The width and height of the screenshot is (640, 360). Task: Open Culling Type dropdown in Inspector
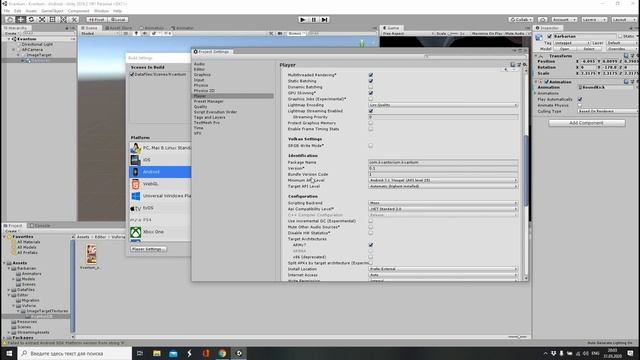tap(607, 111)
